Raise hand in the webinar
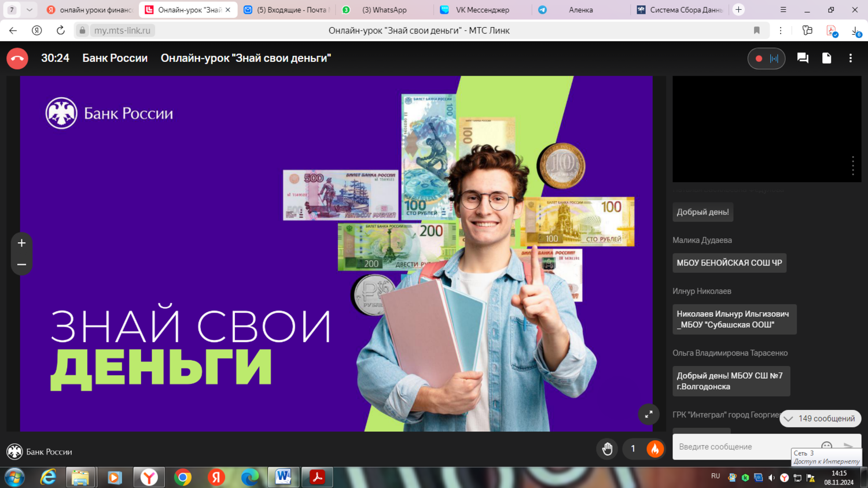Screen dimensions: 868x488 [607, 449]
